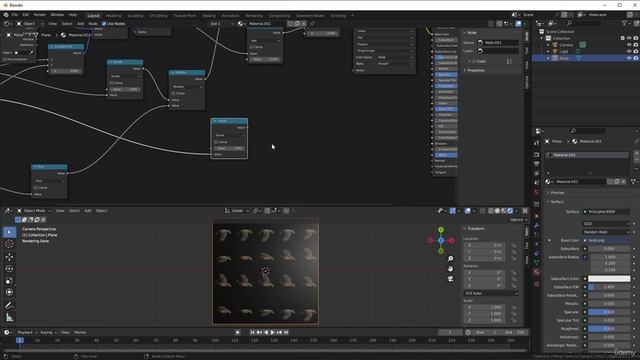Viewport: 640px width, 360px height.
Task: Toggle visibility eye for Plane in outliner
Action: 629,58
